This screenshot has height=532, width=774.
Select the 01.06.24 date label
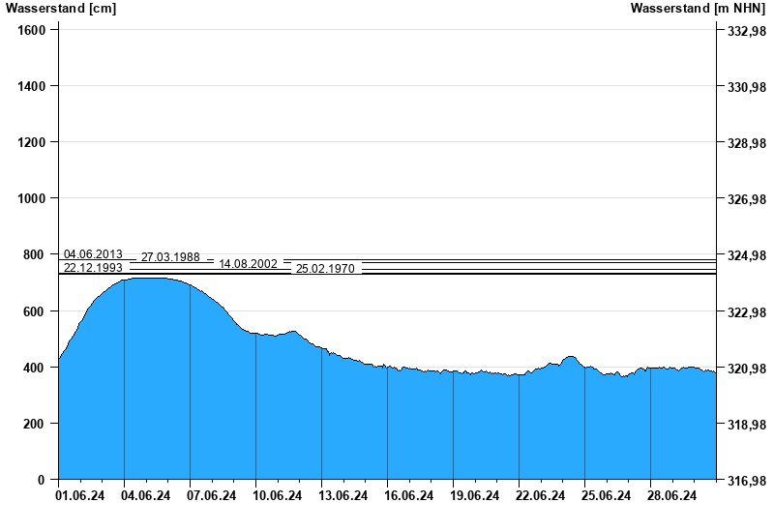(78, 496)
